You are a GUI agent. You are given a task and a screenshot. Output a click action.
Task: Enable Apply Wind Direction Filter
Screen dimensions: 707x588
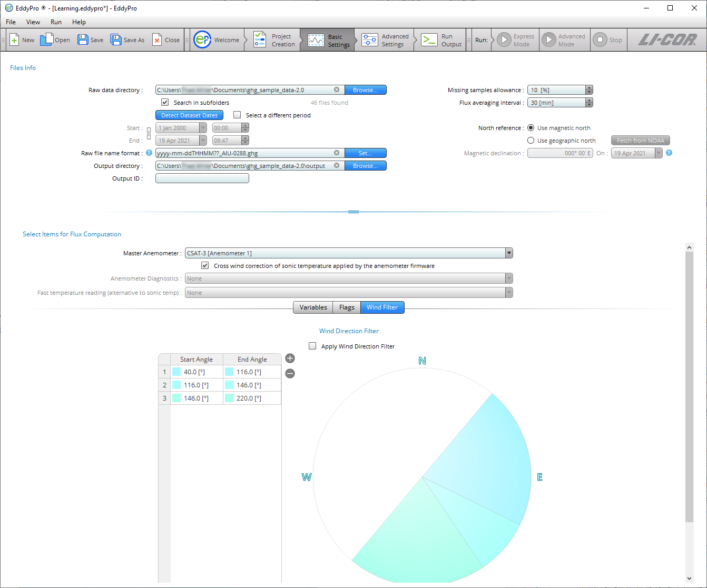312,346
